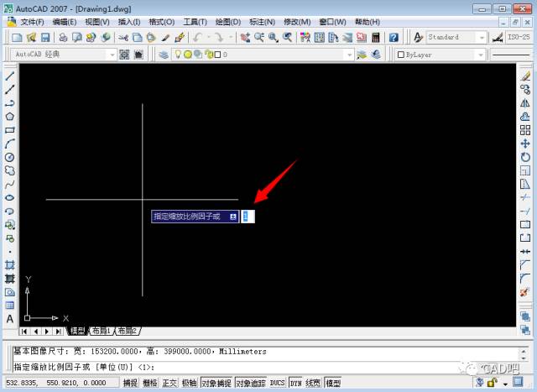This screenshot has width=537, height=392.
Task: Select the Circle drawing tool
Action: 10,157
